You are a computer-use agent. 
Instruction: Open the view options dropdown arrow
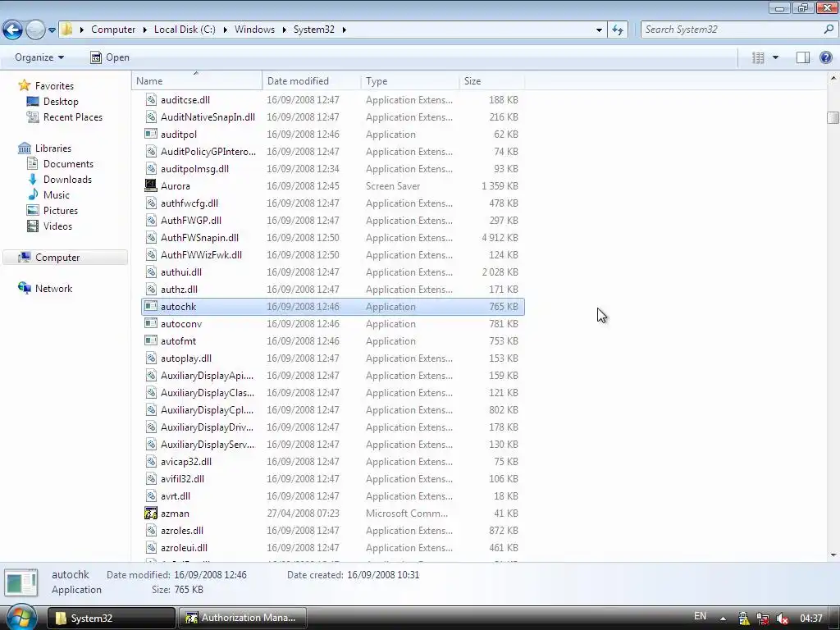(775, 57)
